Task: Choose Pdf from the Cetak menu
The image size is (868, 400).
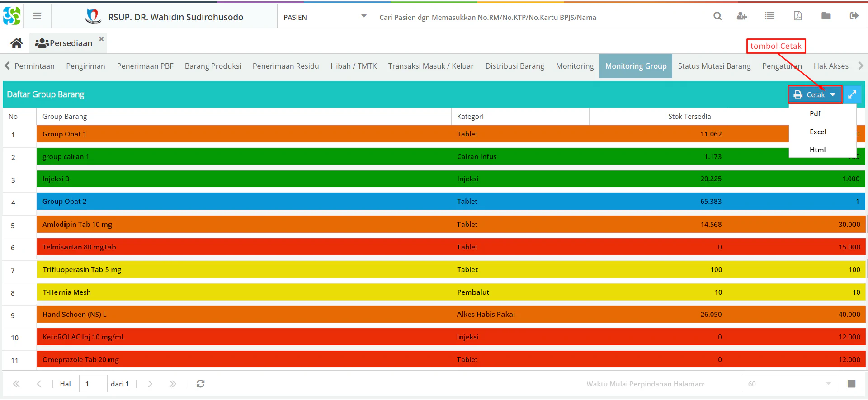Action: 815,113
